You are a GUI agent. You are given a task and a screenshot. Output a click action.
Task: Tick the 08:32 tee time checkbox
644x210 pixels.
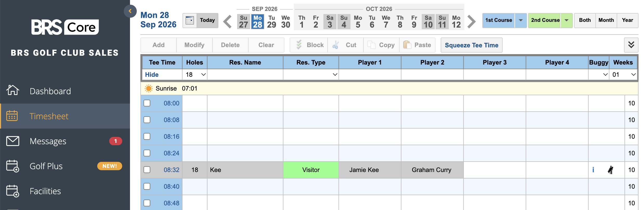tap(147, 170)
